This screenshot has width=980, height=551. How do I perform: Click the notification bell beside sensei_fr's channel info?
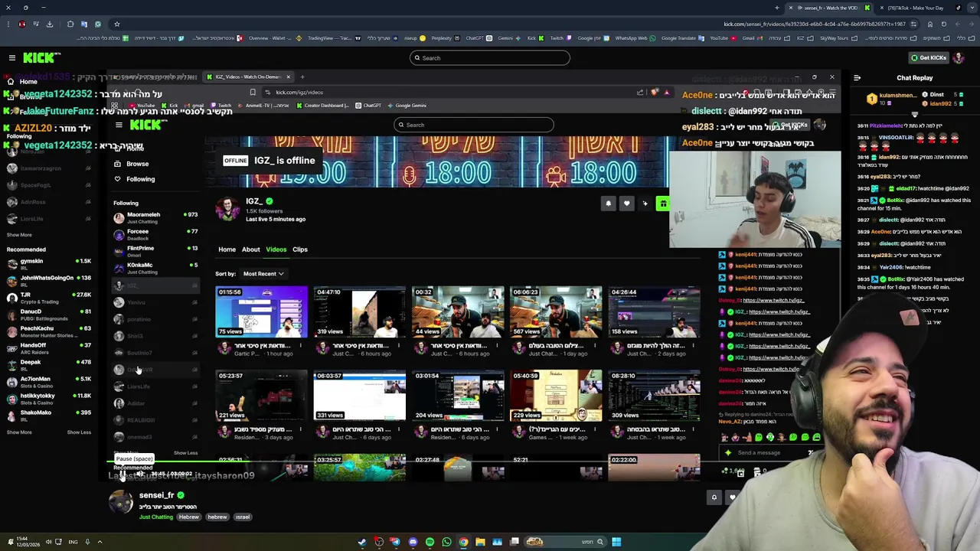pos(714,497)
